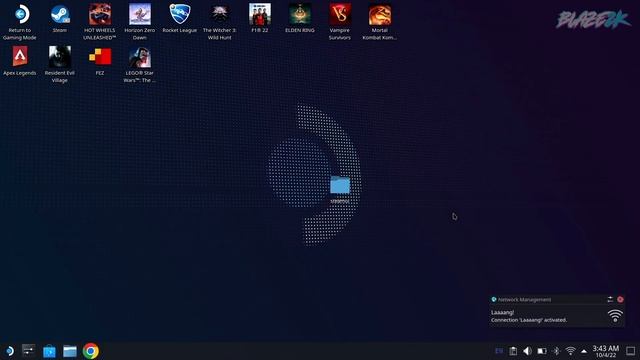Open volume control in system tray

tap(527, 351)
